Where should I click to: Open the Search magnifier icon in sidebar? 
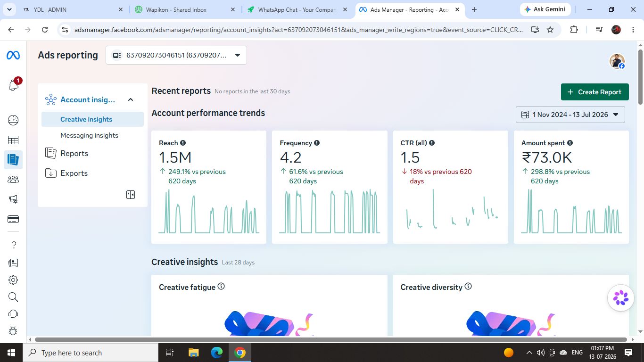13,297
